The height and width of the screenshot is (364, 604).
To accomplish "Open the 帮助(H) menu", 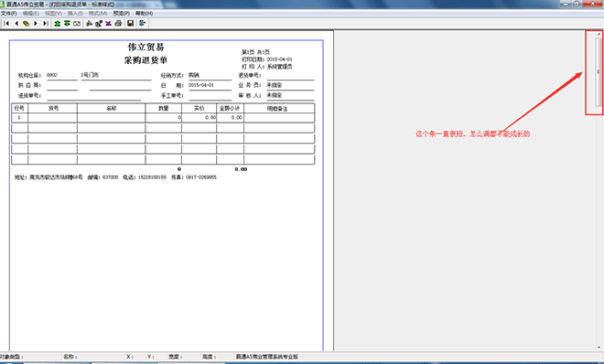I will (x=144, y=14).
